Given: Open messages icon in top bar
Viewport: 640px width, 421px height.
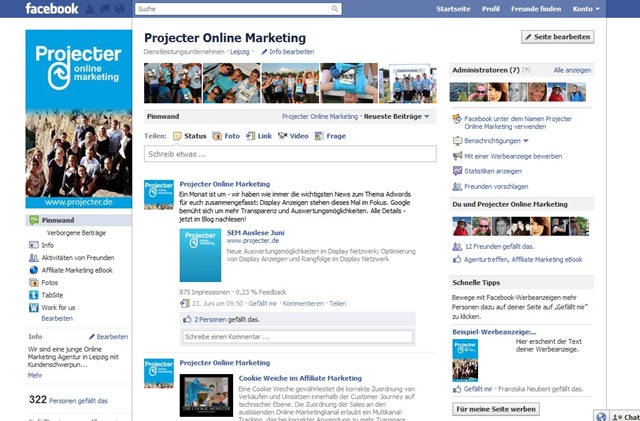Looking at the screenshot, I should click(105, 9).
